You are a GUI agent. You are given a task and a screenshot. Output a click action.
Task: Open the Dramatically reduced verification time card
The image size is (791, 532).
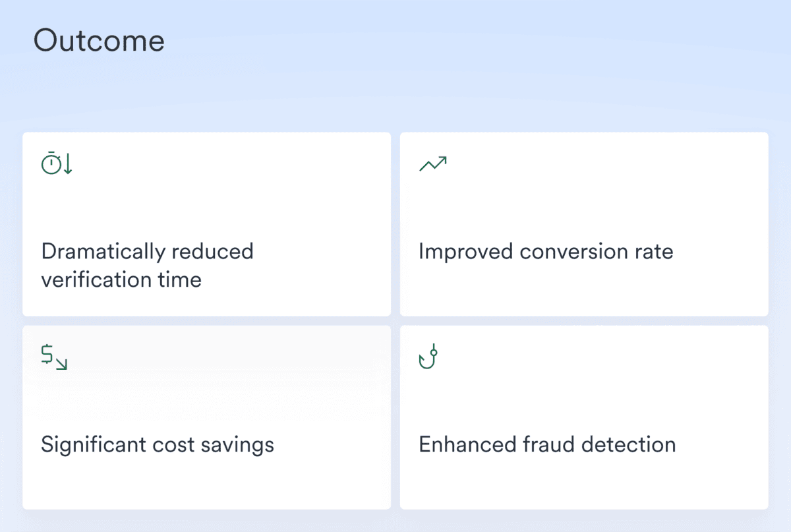pyautogui.click(x=207, y=224)
